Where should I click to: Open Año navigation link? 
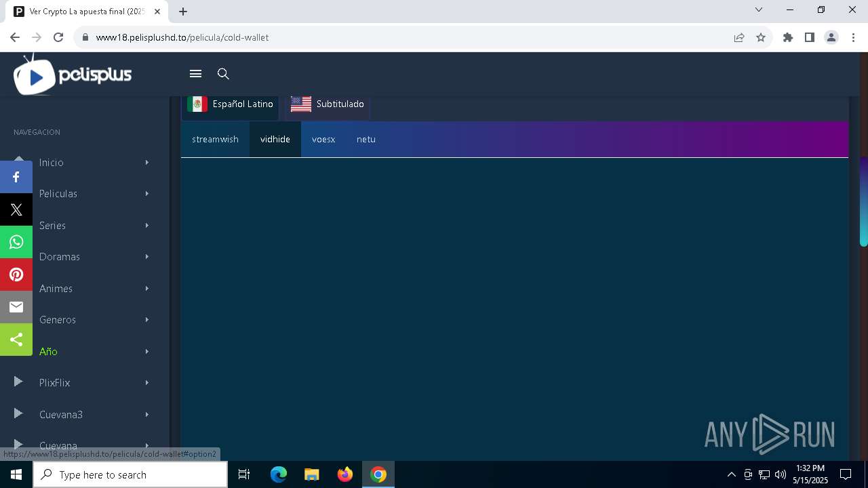pyautogui.click(x=48, y=352)
